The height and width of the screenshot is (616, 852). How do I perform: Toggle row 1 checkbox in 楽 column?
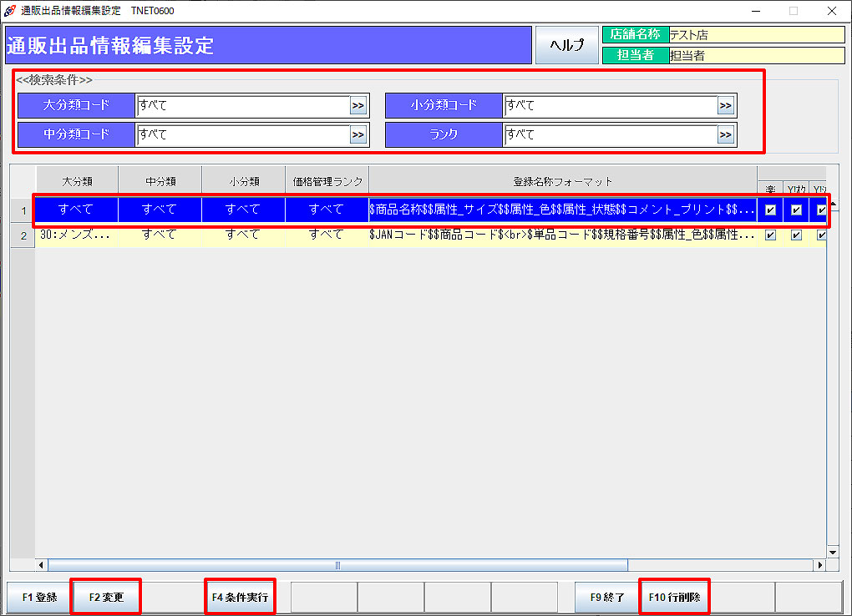[x=770, y=210]
